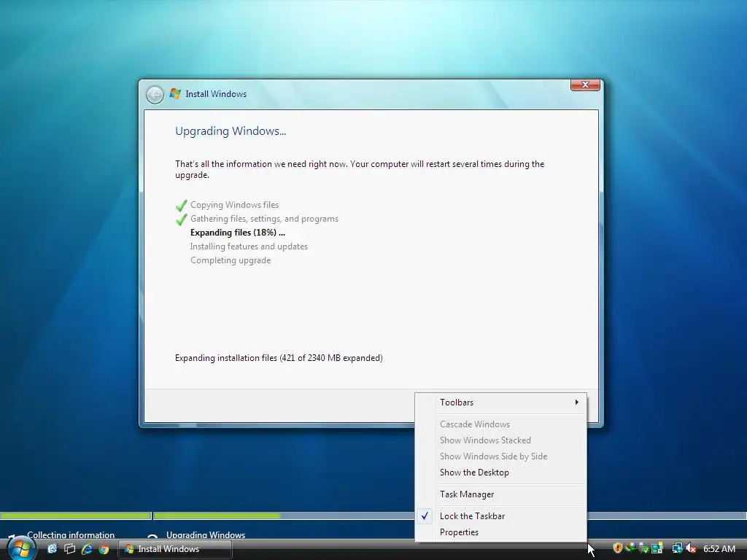Click the Gathering files green checkmark
Image resolution: width=747 pixels, height=560 pixels.
coord(181,219)
